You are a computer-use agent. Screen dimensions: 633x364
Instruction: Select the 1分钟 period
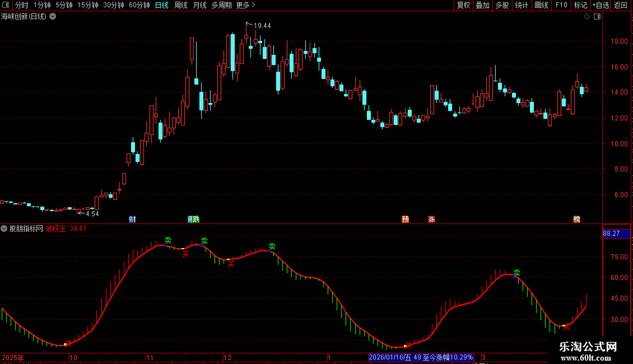pyautogui.click(x=42, y=5)
